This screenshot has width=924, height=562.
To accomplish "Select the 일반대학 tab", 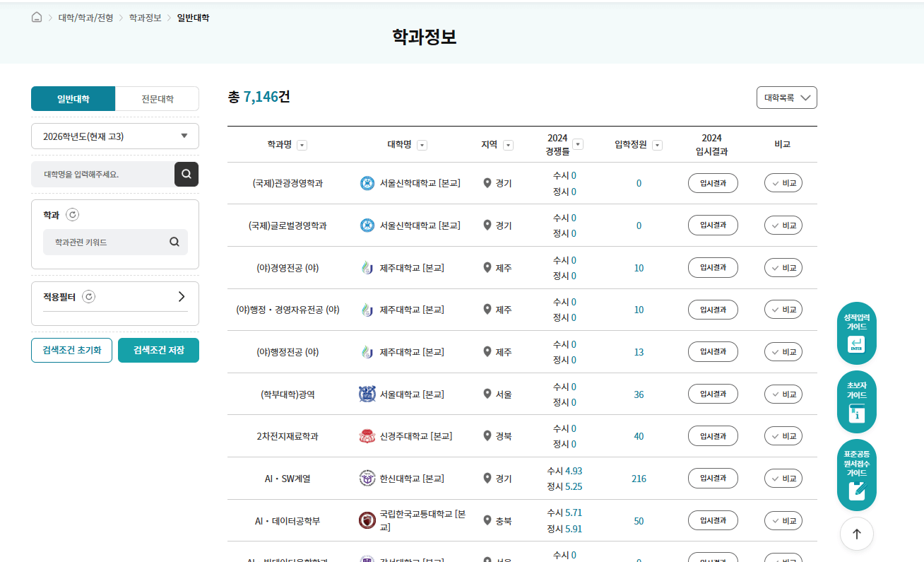I will point(73,98).
